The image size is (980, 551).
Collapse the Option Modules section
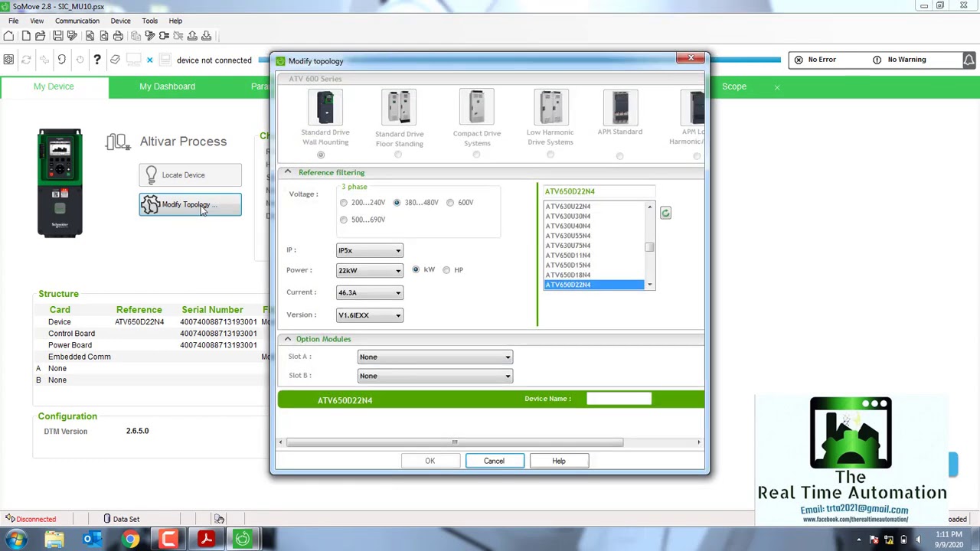pos(288,339)
